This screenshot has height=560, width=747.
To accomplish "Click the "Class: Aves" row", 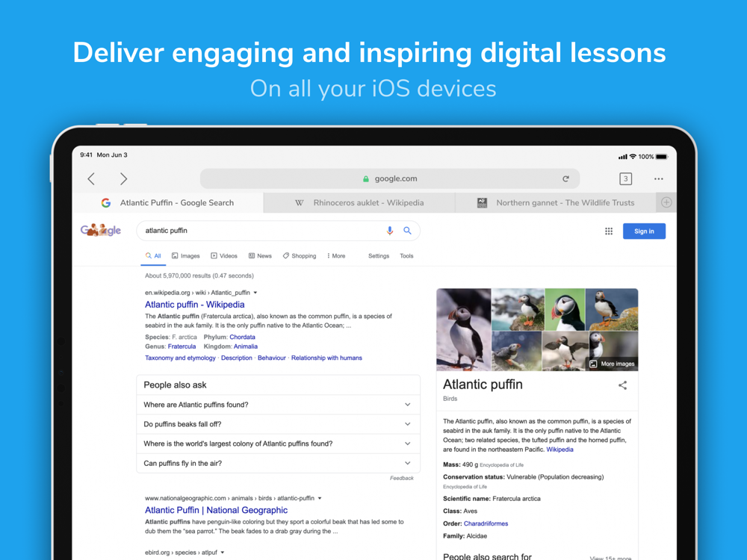I will pyautogui.click(x=460, y=511).
